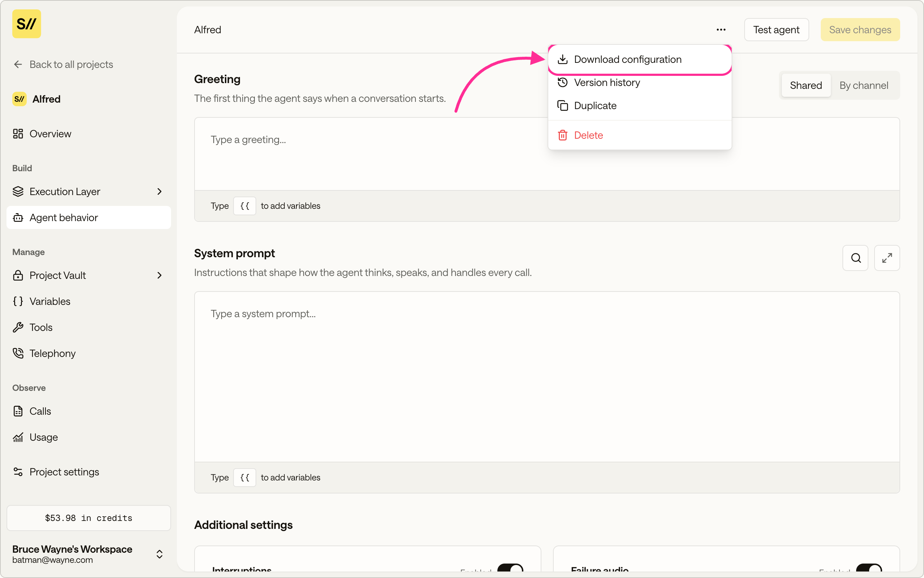Image resolution: width=924 pixels, height=578 pixels.
Task: Click the Save changes button
Action: coord(860,30)
